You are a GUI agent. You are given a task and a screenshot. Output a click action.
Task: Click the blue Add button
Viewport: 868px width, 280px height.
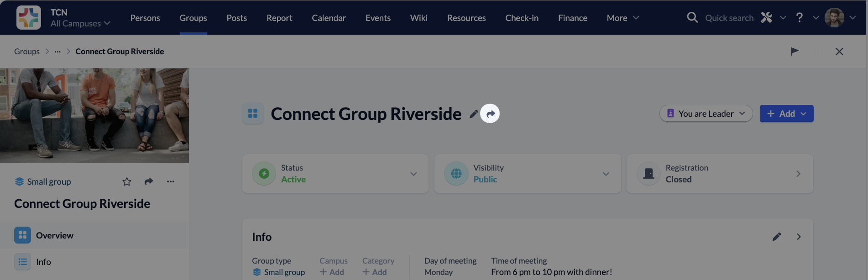click(x=786, y=114)
